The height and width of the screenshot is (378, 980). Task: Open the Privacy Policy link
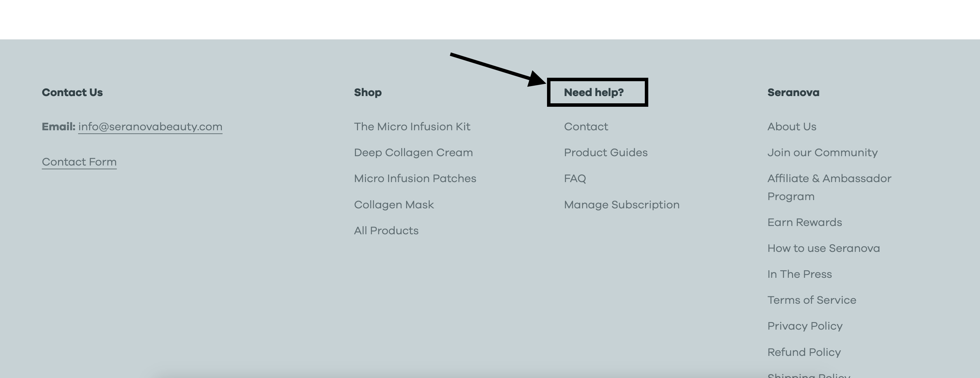pos(805,326)
